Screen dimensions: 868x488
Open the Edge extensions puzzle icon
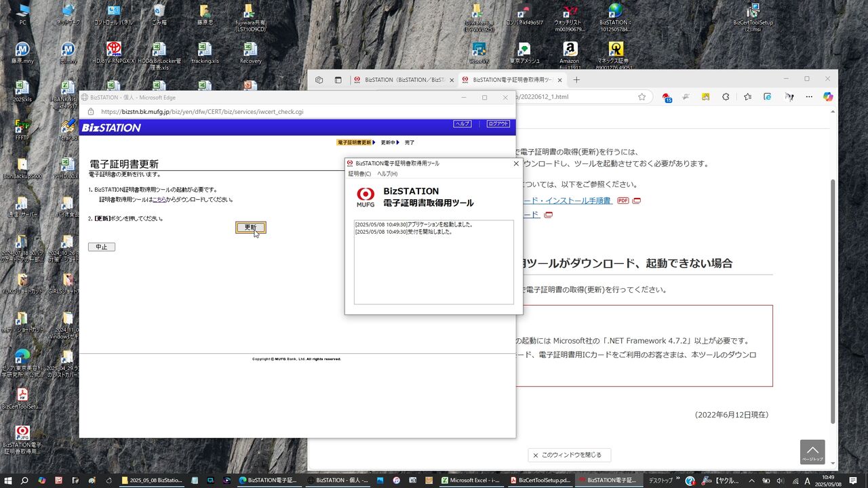coord(726,97)
